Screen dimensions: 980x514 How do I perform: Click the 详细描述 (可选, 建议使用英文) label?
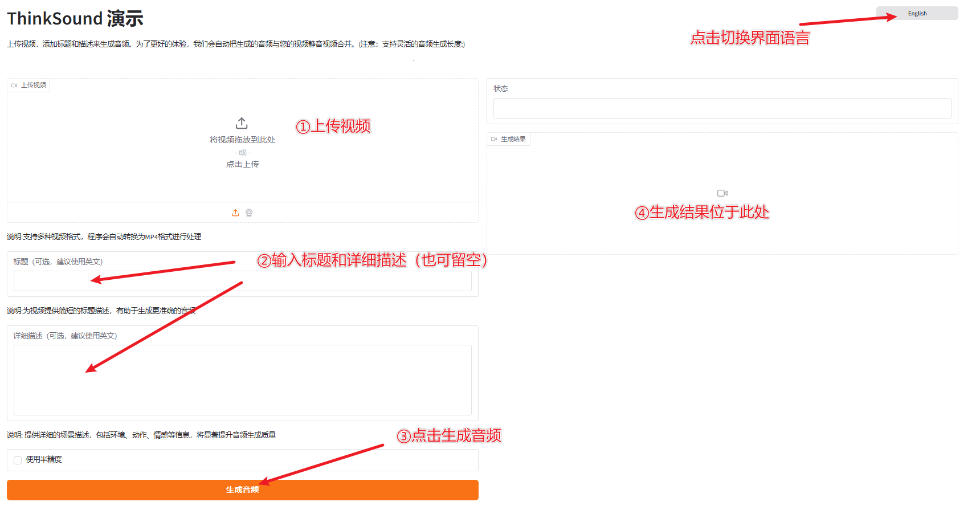coord(65,336)
